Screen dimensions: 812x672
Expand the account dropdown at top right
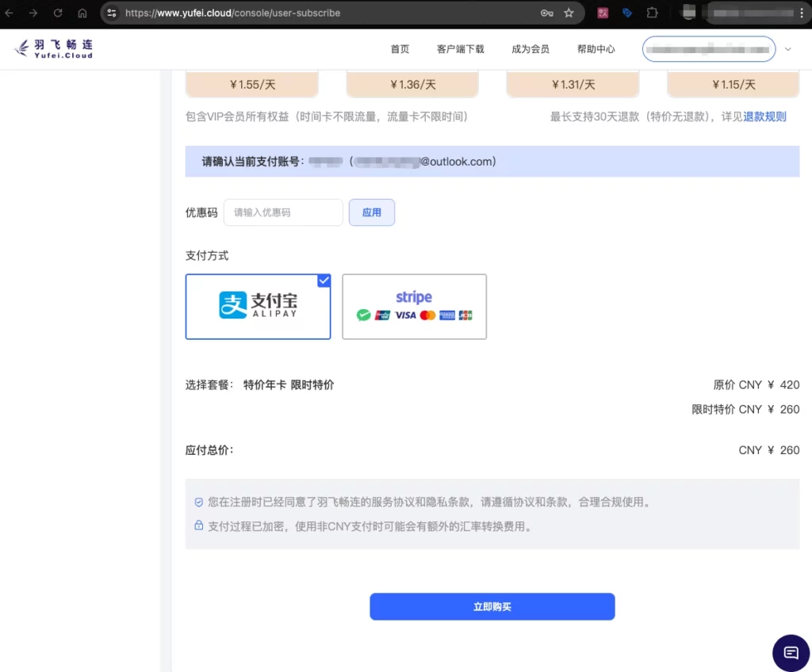(787, 48)
